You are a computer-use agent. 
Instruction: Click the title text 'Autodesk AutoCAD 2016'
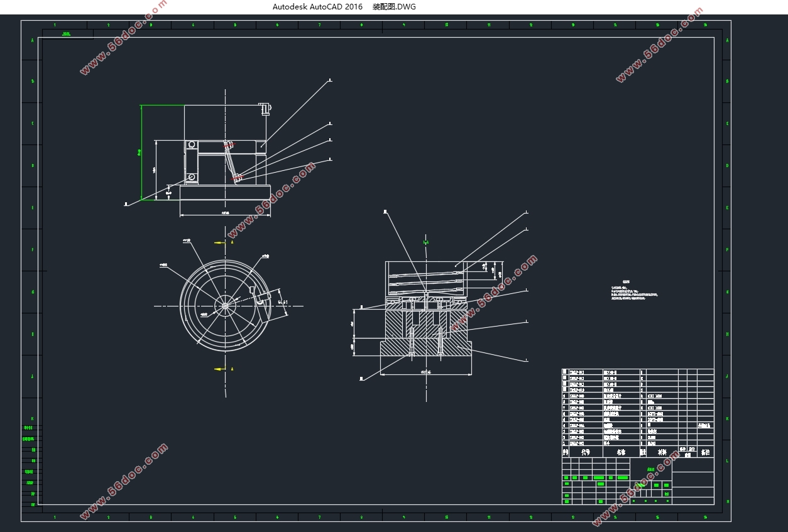[x=317, y=7]
